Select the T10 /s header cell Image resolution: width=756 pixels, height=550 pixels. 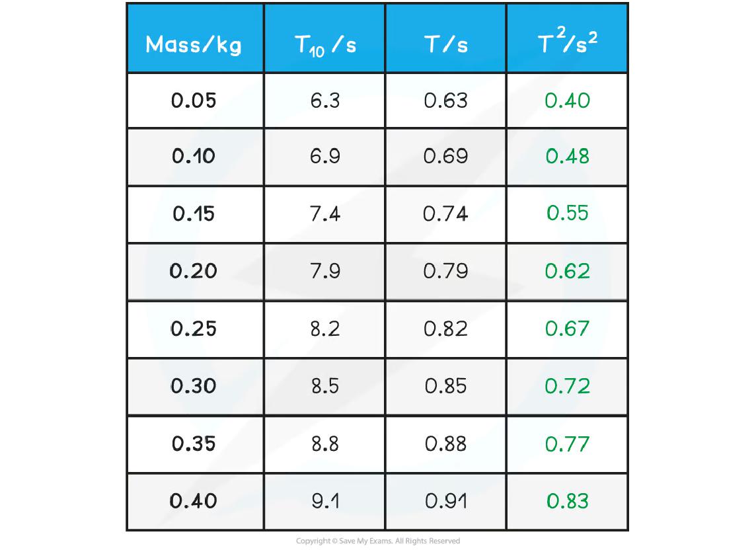pyautogui.click(x=324, y=45)
